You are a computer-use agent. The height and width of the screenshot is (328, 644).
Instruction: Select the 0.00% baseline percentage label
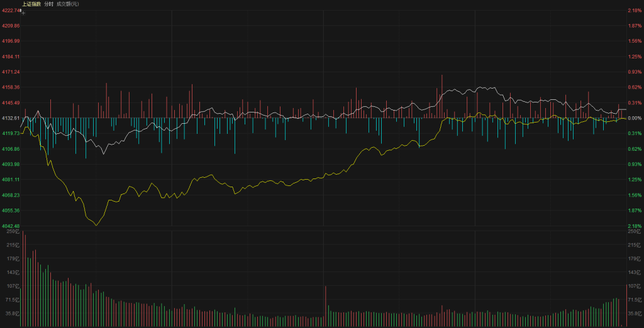[x=633, y=118]
